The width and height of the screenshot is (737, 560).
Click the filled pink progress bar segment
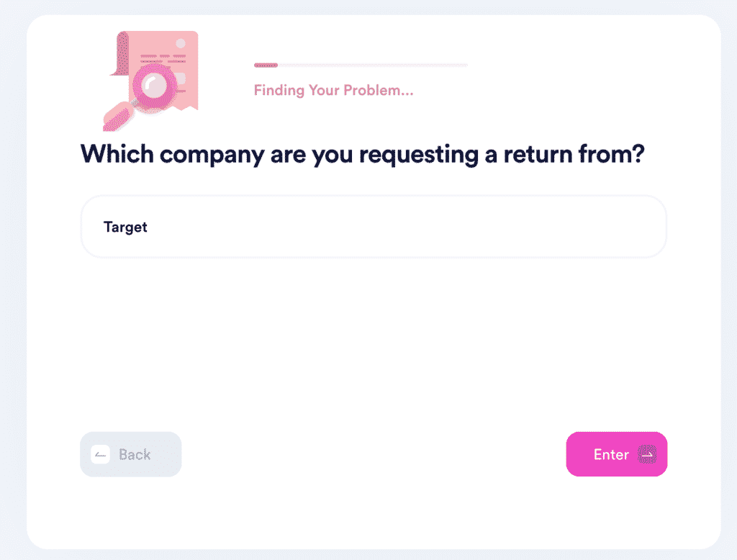point(266,66)
